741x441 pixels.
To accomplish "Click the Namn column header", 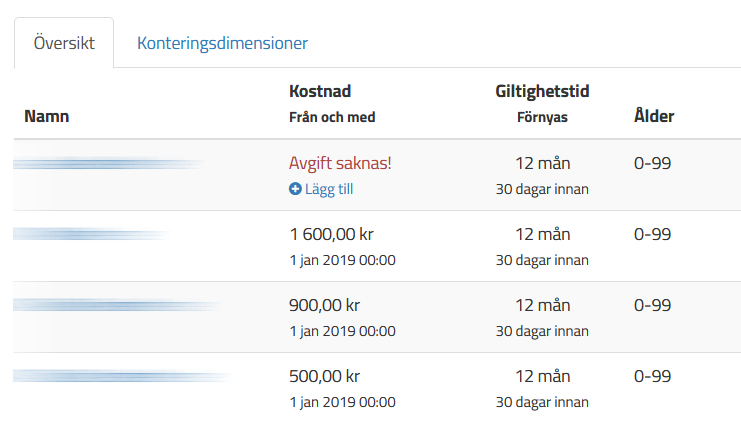I will coord(47,116).
